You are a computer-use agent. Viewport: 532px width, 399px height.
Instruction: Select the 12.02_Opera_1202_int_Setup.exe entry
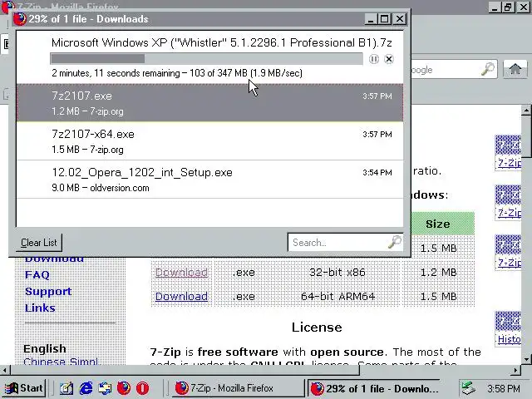(209, 180)
